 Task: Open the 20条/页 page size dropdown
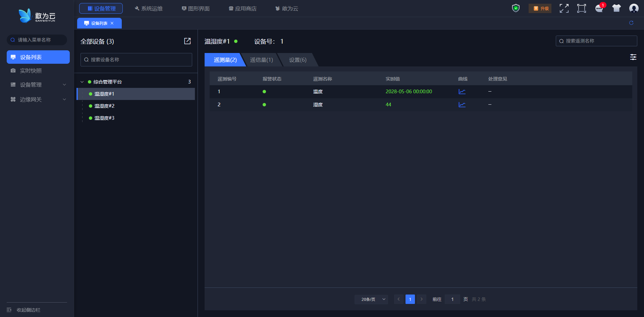[x=371, y=299]
